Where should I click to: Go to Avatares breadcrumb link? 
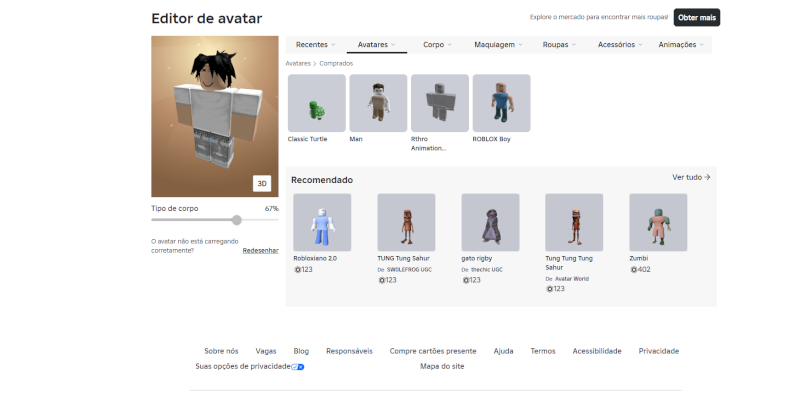click(x=298, y=64)
